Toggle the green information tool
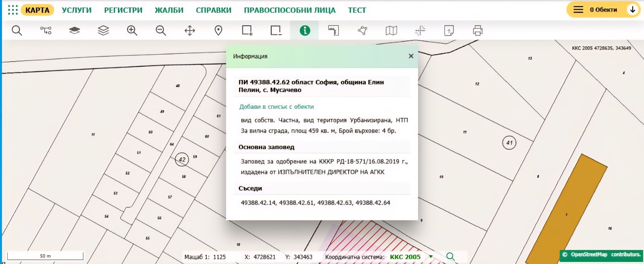Image resolution: width=644 pixels, height=264 pixels. click(305, 31)
